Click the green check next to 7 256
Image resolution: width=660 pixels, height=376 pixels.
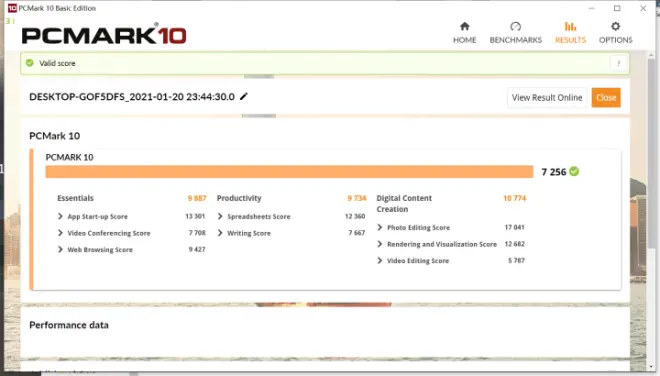click(x=574, y=171)
